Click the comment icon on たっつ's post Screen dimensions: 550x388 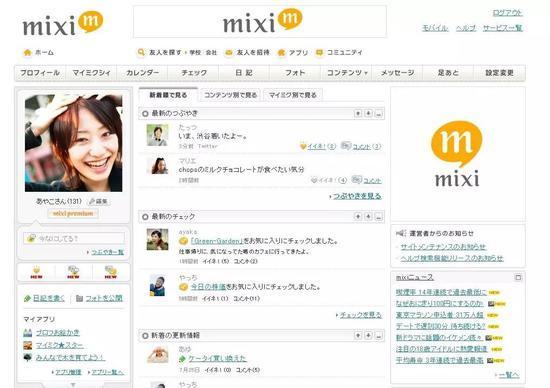click(346, 145)
